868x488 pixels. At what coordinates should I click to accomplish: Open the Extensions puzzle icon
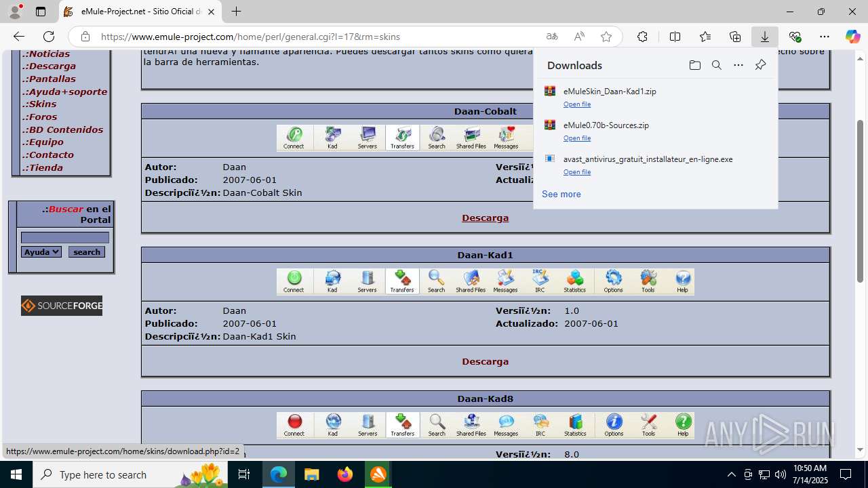pos(642,37)
